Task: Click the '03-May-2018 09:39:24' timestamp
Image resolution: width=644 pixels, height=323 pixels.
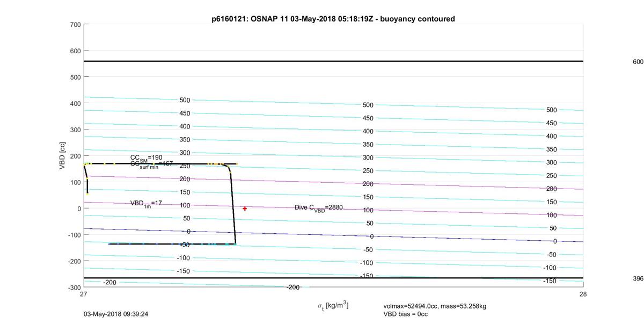Action: pos(116,314)
